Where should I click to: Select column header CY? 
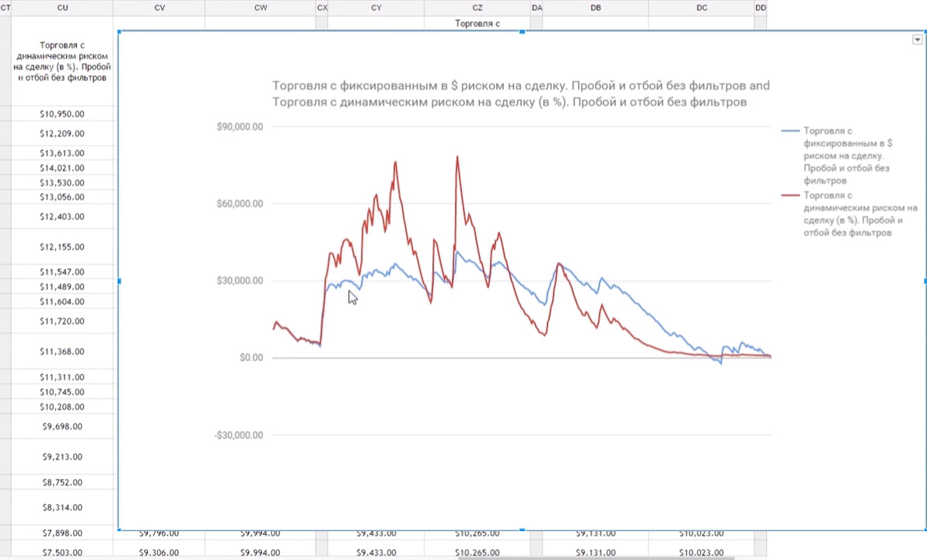(376, 8)
